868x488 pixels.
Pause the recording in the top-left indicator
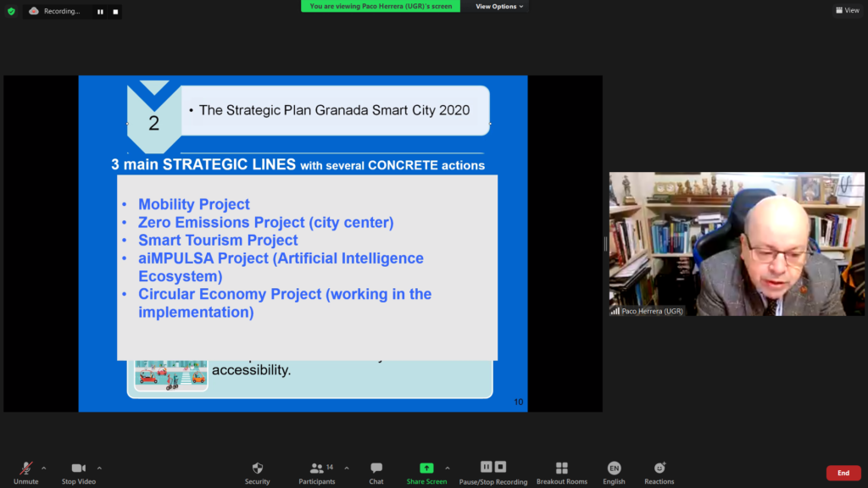coord(100,12)
